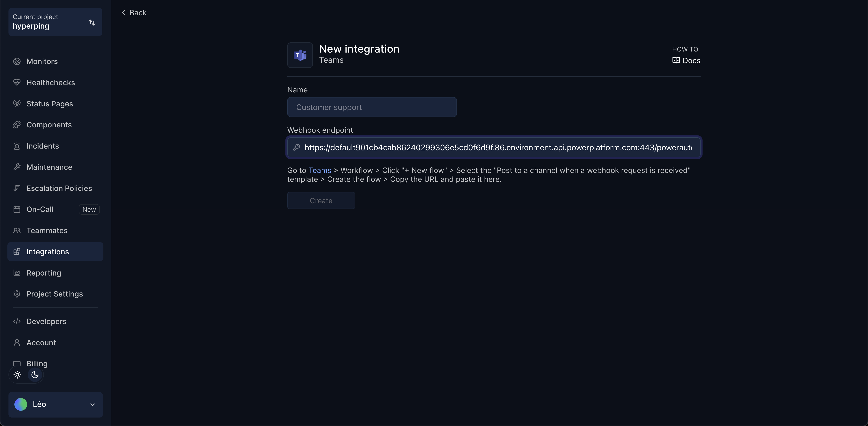Switch to dark theme moon toggle

35,375
